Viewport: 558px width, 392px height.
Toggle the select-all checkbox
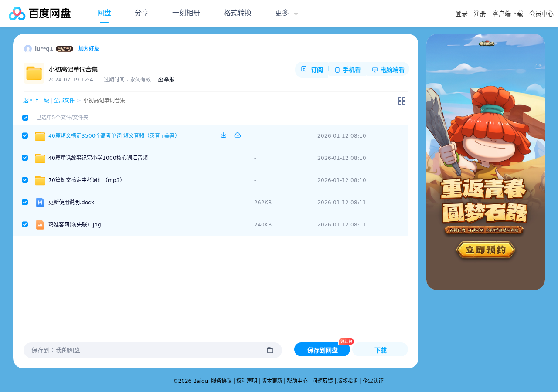[x=25, y=118]
